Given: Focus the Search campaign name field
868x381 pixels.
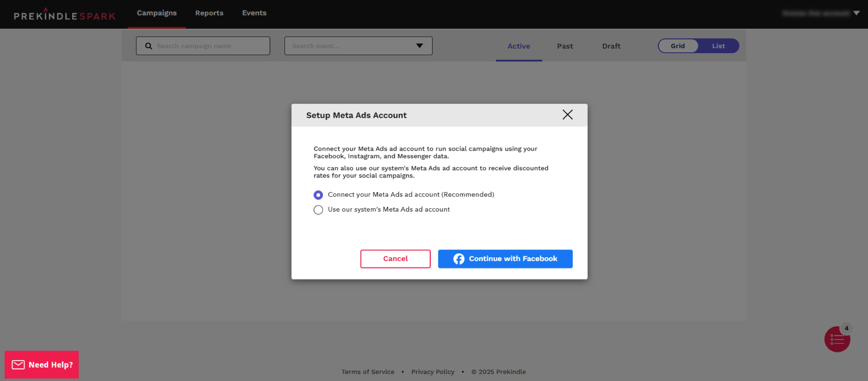Looking at the screenshot, I should pos(209,46).
